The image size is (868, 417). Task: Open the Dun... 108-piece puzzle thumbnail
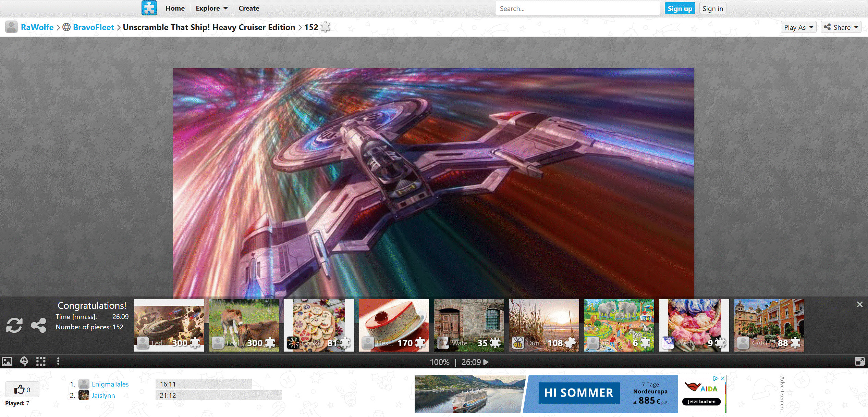[x=544, y=325]
